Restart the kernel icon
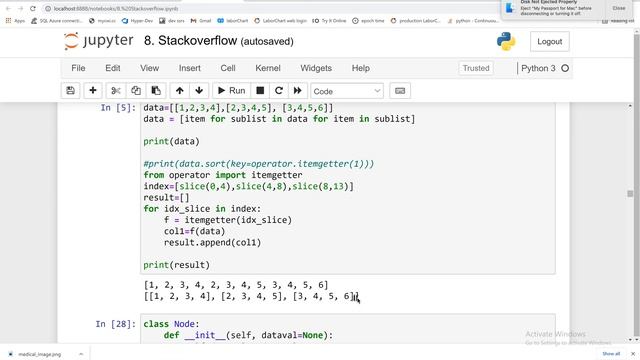Image resolution: width=640 pixels, height=360 pixels. pyautogui.click(x=279, y=91)
